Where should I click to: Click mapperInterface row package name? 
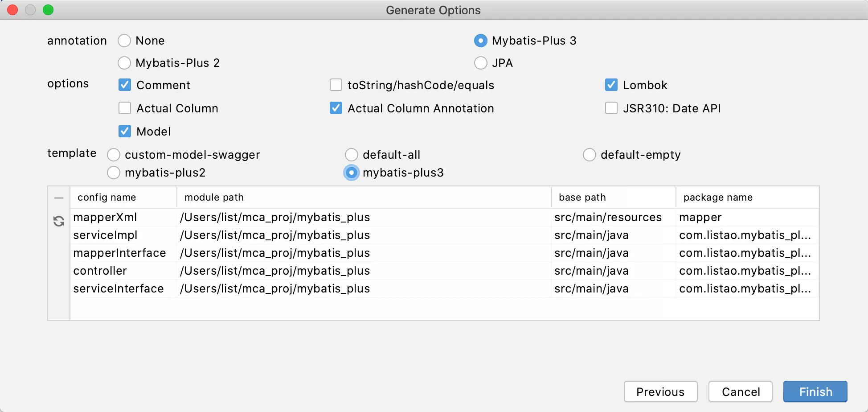[747, 253]
